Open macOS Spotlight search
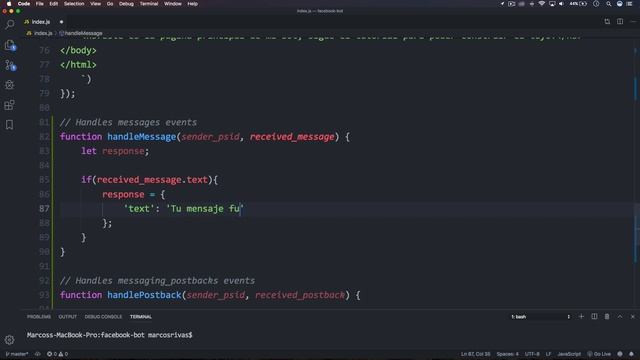Image resolution: width=640 pixels, height=360 pixels. coord(609,4)
